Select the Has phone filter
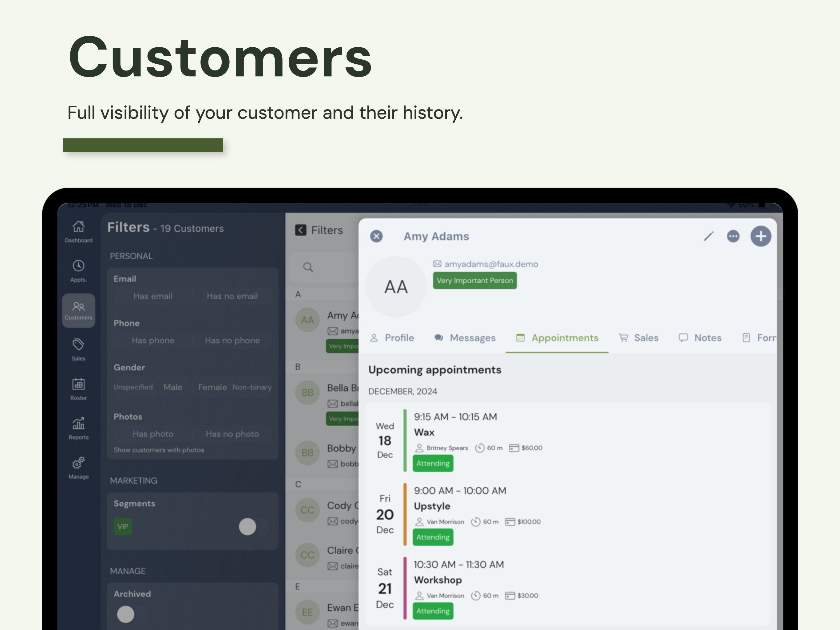Image resolution: width=840 pixels, height=630 pixels. tap(153, 341)
